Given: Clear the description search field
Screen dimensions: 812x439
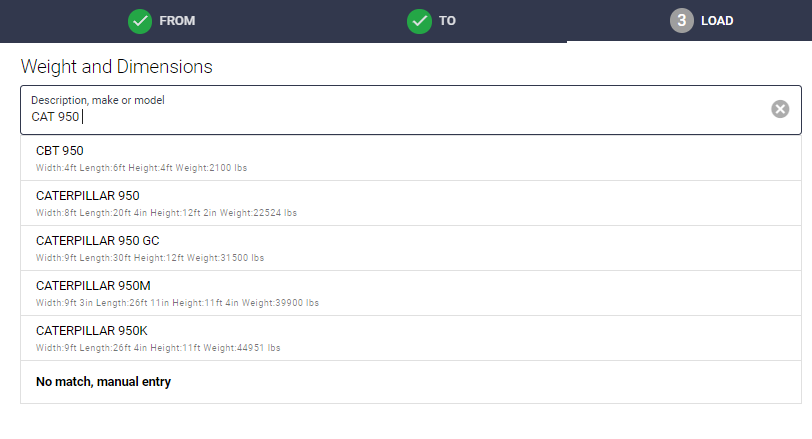Looking at the screenshot, I should click(x=780, y=109).
